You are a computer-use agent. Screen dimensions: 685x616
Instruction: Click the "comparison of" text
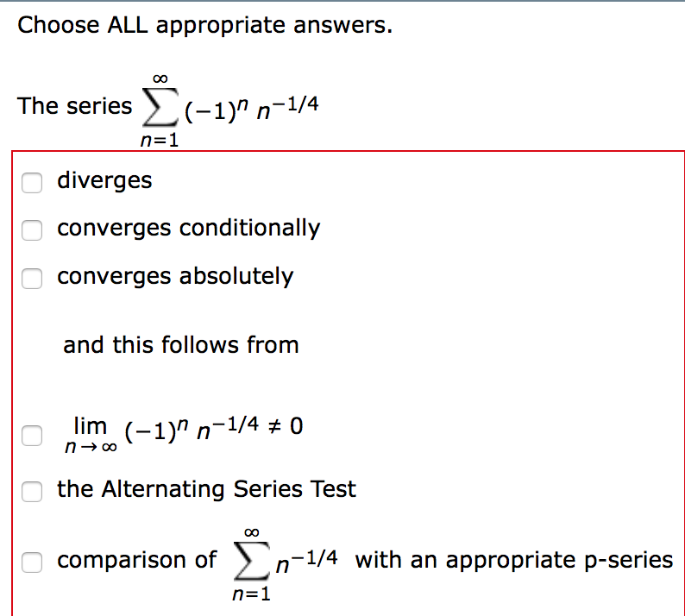(x=137, y=560)
